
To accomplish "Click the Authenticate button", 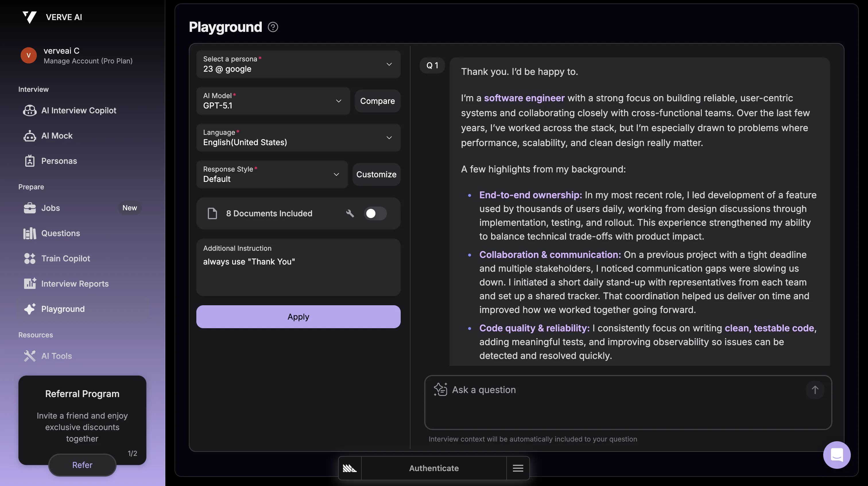I will point(434,468).
